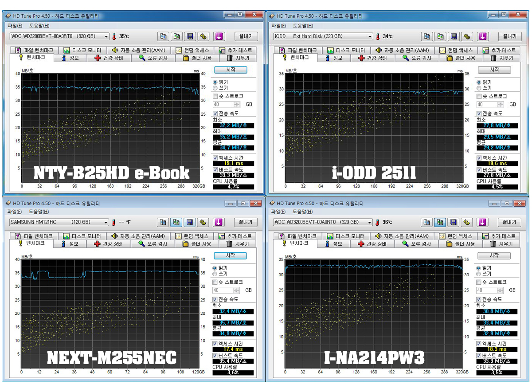Viewport: 532px width, 392px height.
Task: Open options icon in iODD window
Action: click(x=467, y=36)
